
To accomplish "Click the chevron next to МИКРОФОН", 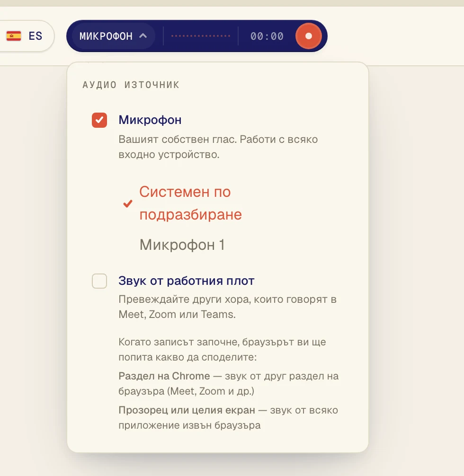I will tap(143, 36).
